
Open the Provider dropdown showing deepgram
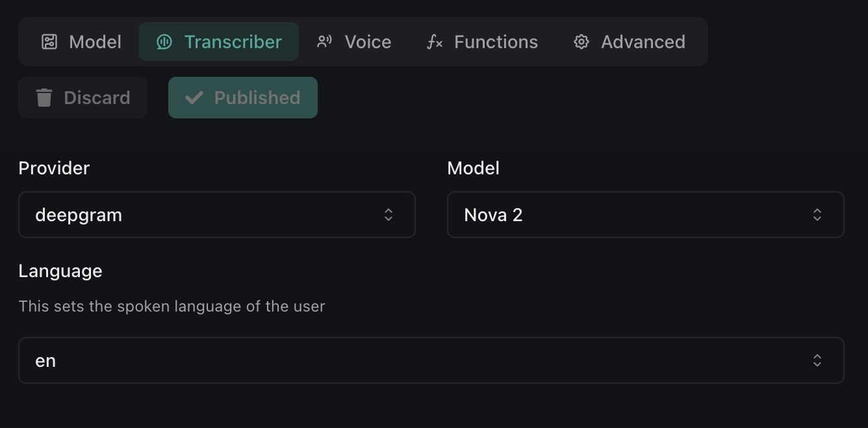[x=216, y=215]
